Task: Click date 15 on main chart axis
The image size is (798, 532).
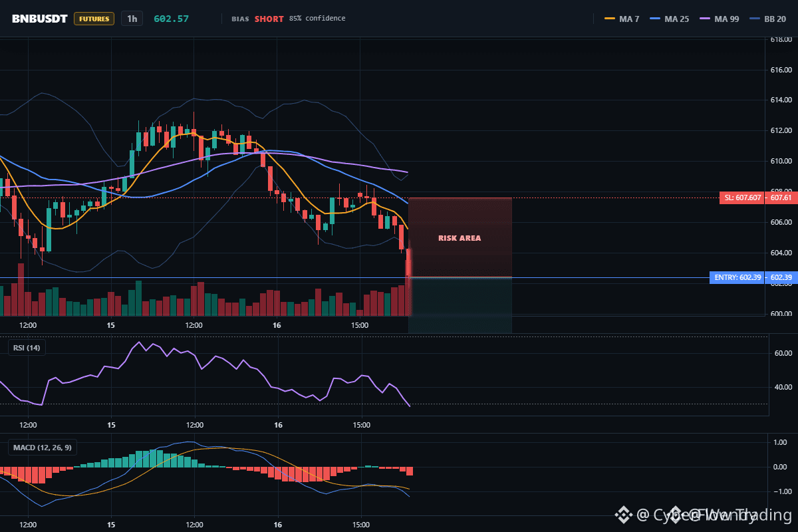Action: pos(110,325)
